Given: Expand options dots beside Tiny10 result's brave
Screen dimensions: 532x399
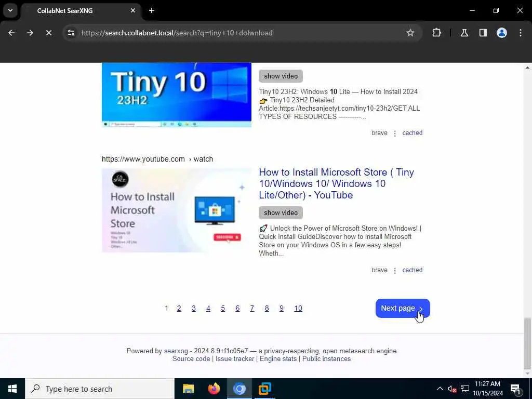Looking at the screenshot, I should click(x=395, y=134).
